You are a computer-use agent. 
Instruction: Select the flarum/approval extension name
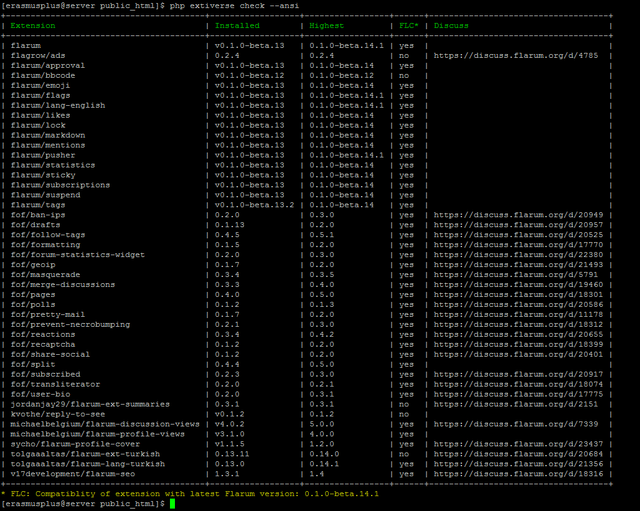pyautogui.click(x=48, y=66)
